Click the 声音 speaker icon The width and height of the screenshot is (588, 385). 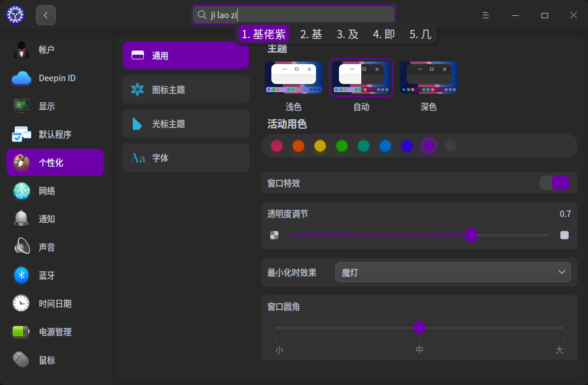point(22,247)
